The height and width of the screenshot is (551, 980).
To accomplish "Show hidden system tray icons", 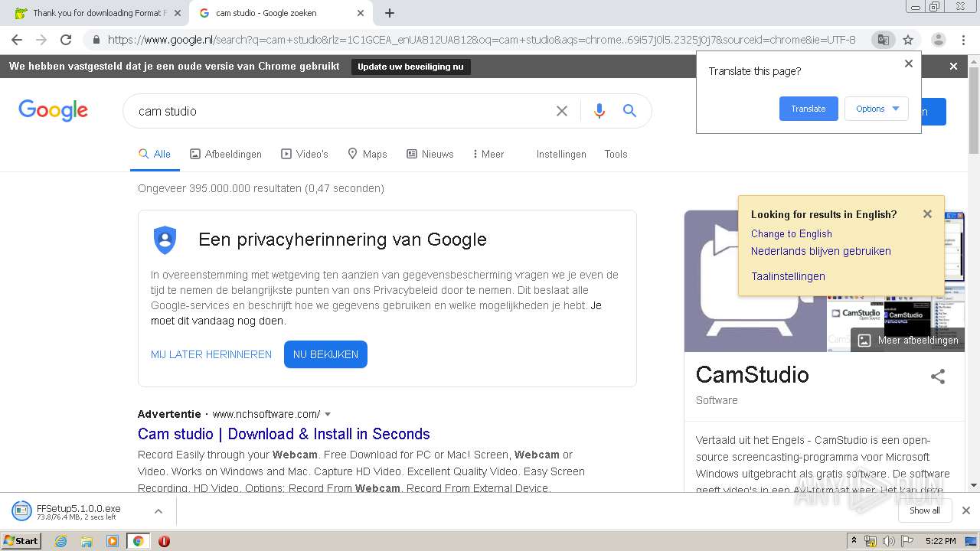I will click(854, 541).
